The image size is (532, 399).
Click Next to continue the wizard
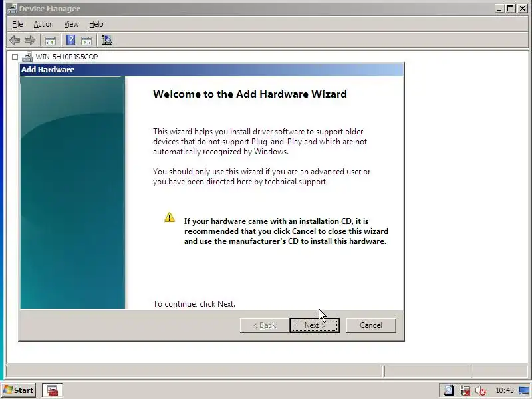[x=315, y=325]
